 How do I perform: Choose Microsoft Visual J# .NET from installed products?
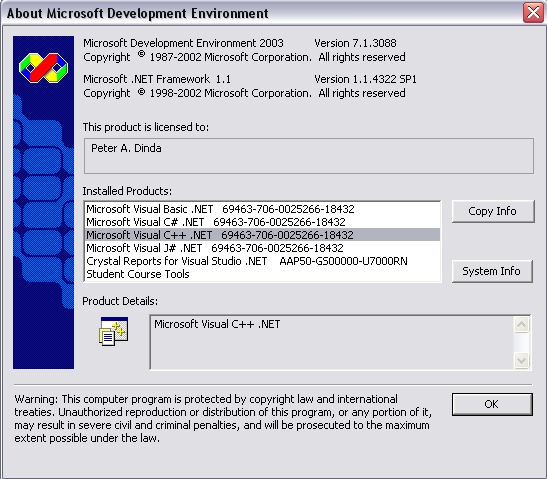click(x=262, y=248)
